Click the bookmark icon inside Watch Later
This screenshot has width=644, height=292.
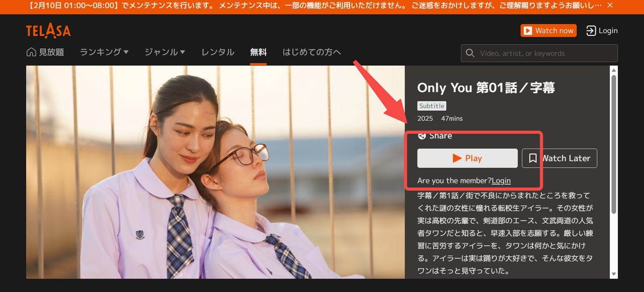[x=533, y=158]
